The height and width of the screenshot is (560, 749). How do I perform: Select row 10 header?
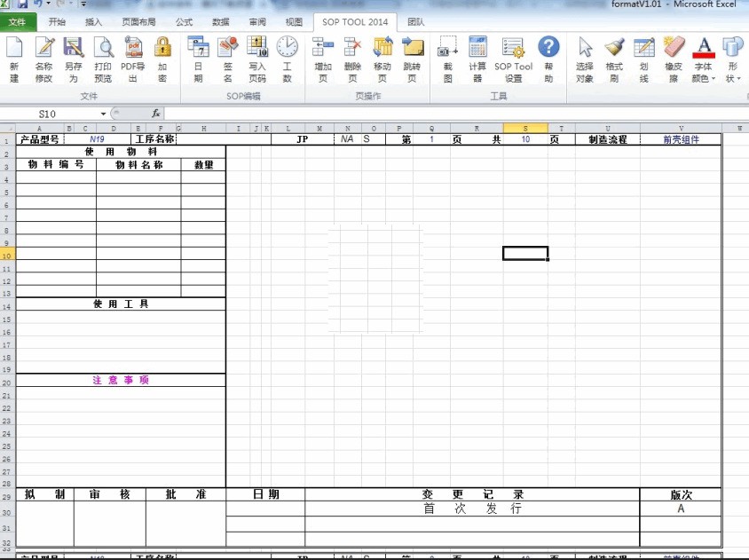tap(7, 255)
